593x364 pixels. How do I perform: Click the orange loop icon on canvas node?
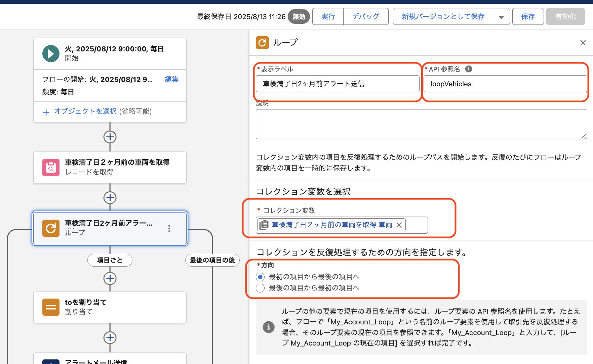(x=51, y=228)
